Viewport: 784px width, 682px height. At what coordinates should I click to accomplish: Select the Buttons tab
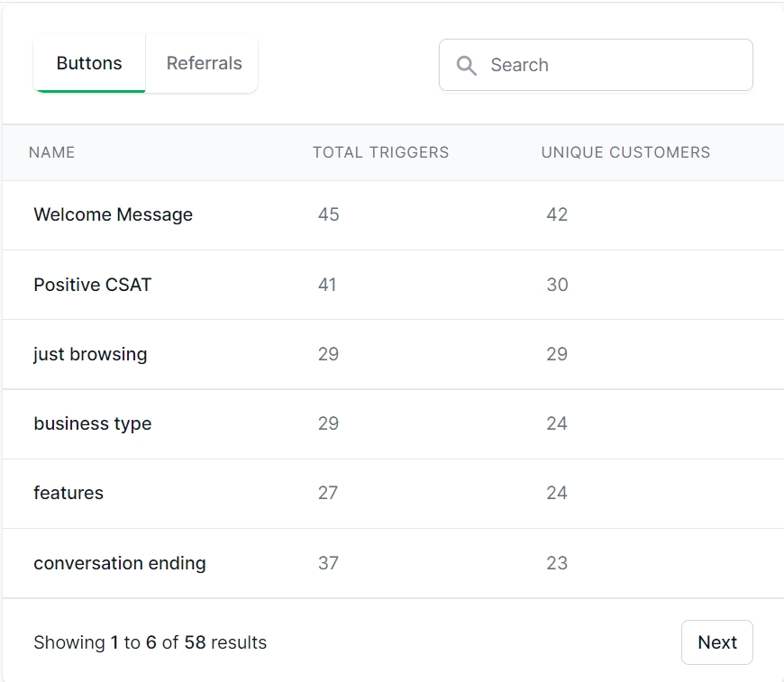pos(89,64)
